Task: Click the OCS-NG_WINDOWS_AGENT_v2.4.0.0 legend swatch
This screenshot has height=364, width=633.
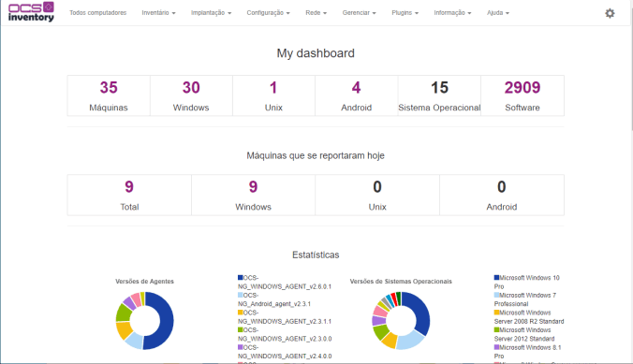Action: (x=241, y=347)
